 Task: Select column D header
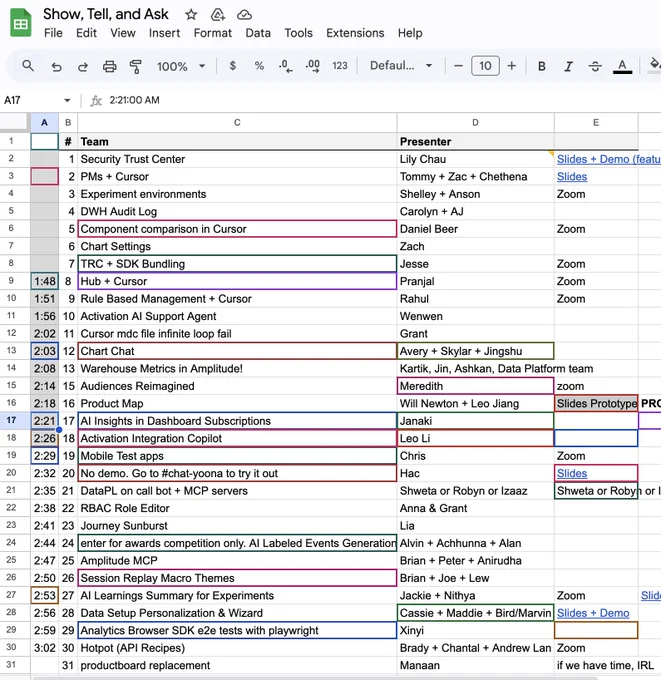[x=475, y=123]
